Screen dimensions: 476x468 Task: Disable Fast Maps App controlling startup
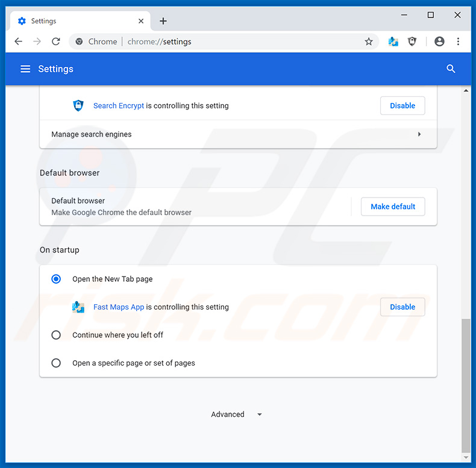click(x=402, y=307)
